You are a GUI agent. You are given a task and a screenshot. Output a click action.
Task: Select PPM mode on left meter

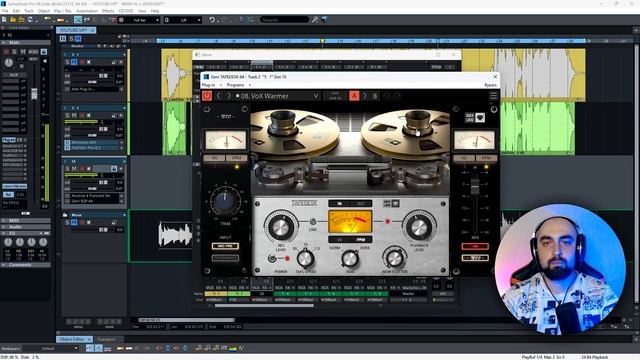[236, 158]
